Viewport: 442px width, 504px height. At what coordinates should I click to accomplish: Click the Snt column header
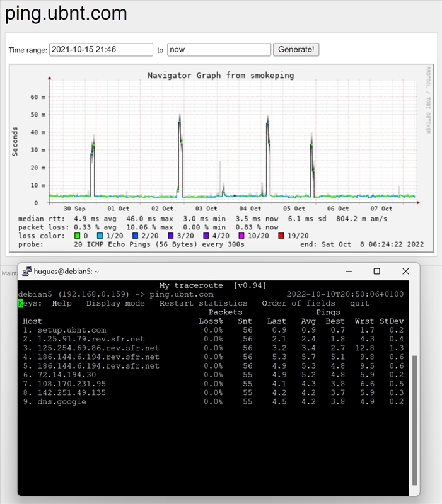245,321
